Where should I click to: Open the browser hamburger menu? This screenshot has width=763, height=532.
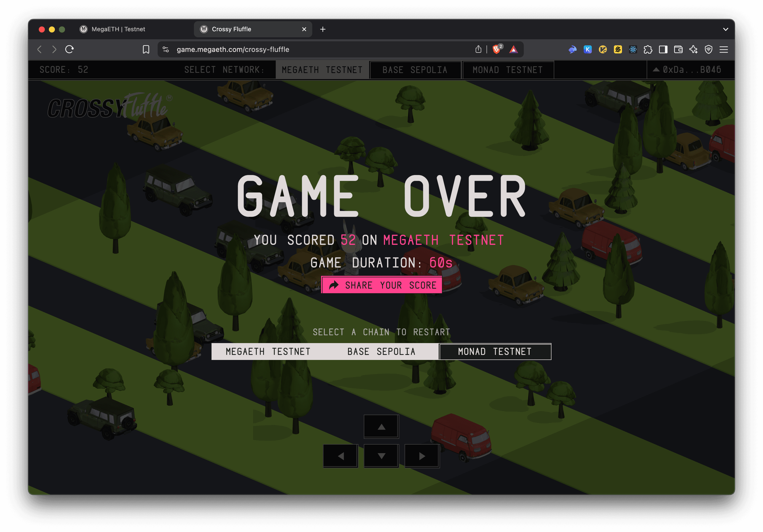723,50
